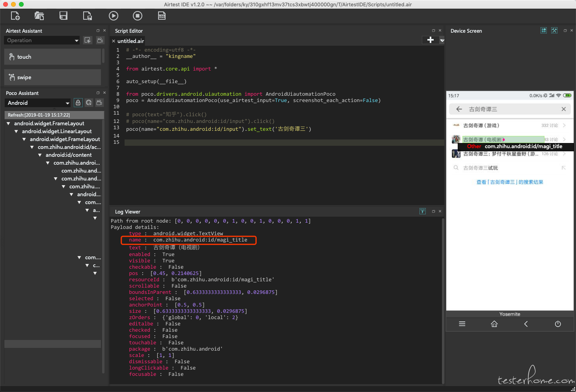Collapse the root android.widget.FrameLayout node
The image size is (576, 392).
click(x=8, y=123)
